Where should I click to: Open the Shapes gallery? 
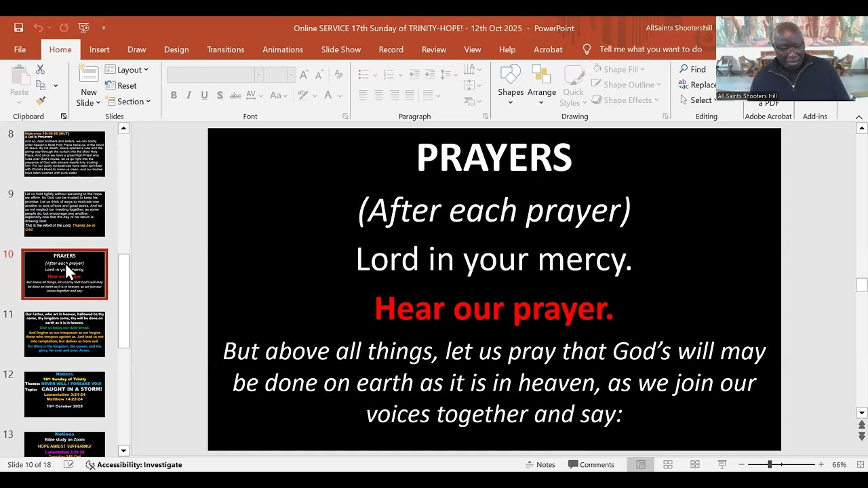(511, 85)
